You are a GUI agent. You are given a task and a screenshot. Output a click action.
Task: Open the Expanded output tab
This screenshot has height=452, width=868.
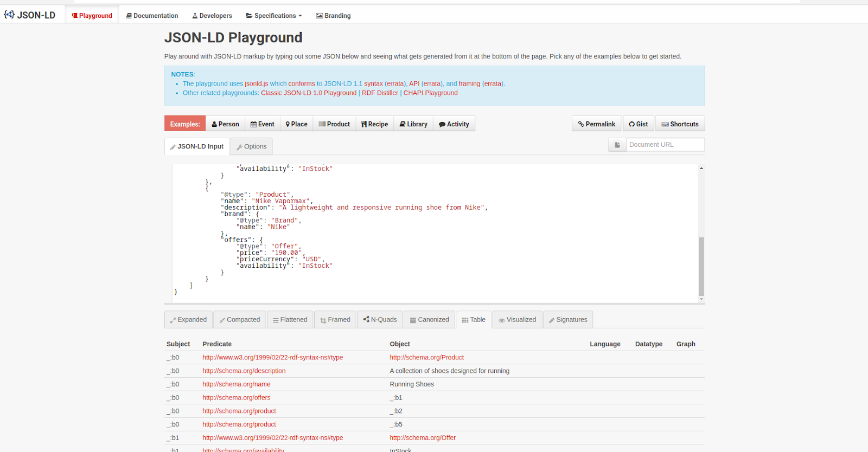tap(188, 320)
